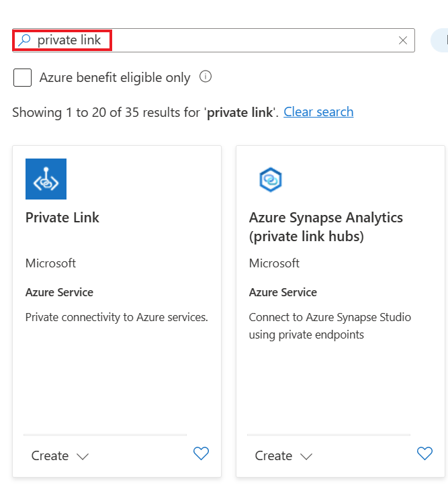Expand Create dropdown arrow on Private Link card
Screen dimensions: 448x485
pos(83,456)
